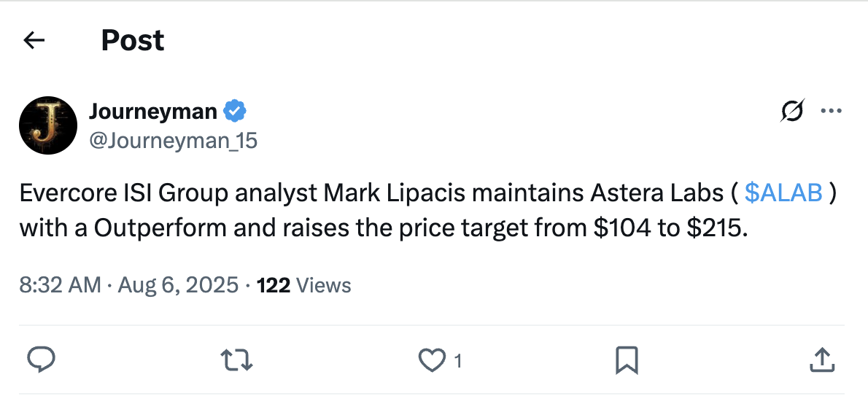
Task: Open the repost options
Action: tap(236, 360)
